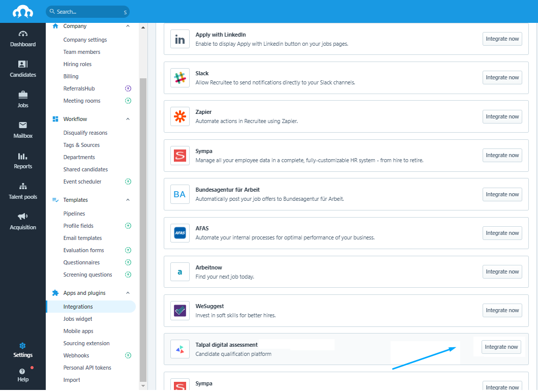Image resolution: width=538 pixels, height=392 pixels.
Task: Open Reports bar chart icon
Action: [x=23, y=156]
